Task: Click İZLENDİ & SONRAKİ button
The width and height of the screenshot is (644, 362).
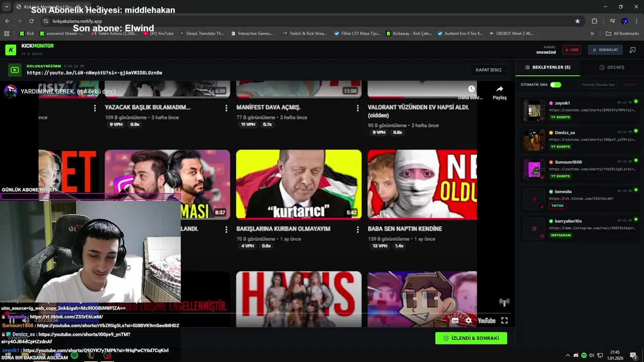Action: click(471, 338)
